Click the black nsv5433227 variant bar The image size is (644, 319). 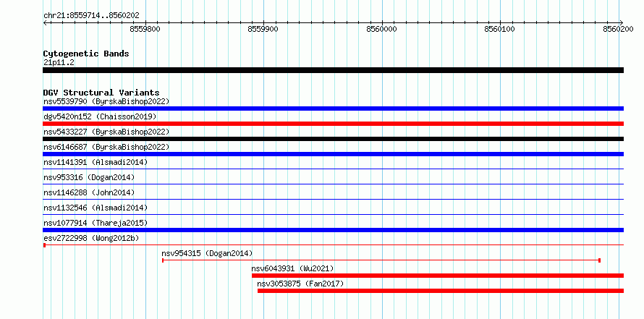[333, 139]
